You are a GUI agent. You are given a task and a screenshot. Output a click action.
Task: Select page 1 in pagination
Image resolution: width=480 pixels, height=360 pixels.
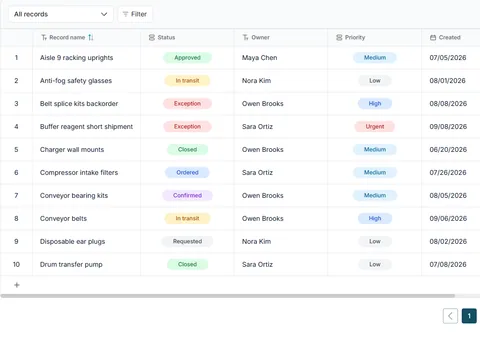pyautogui.click(x=469, y=316)
